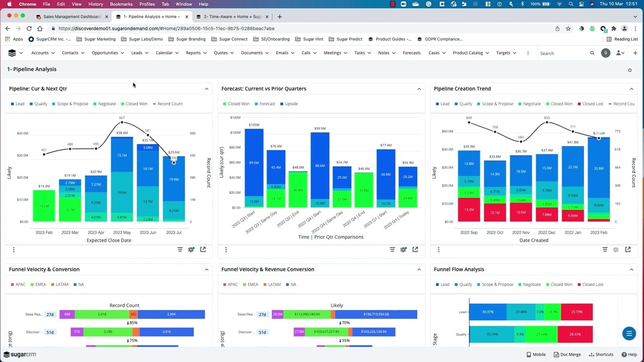This screenshot has height=362, width=644.
Task: Click the search magnifier icon
Action: (592, 53)
